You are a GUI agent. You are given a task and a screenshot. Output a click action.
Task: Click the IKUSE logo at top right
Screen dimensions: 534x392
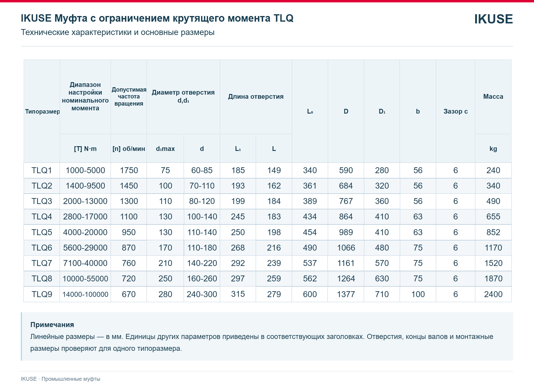point(493,19)
